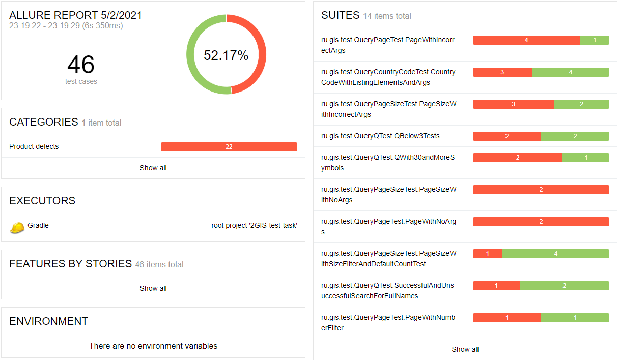Click the report time range 23:19:22 - 23:19:29
The image size is (619, 364).
[66, 25]
